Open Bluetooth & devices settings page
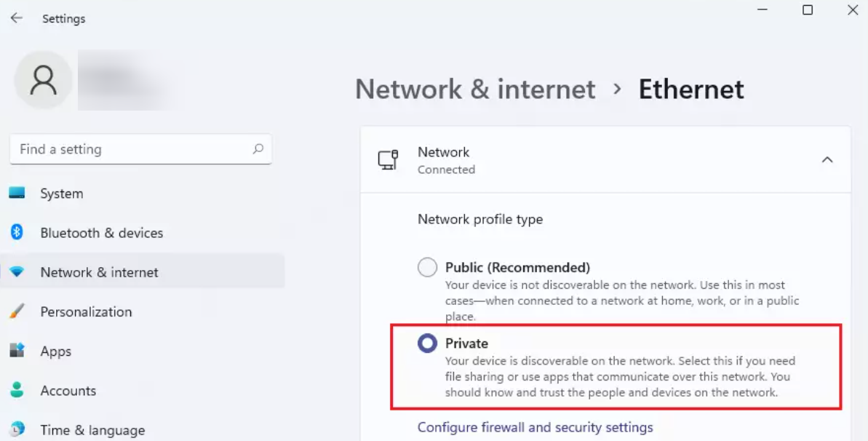Image resolution: width=868 pixels, height=441 pixels. tap(101, 233)
